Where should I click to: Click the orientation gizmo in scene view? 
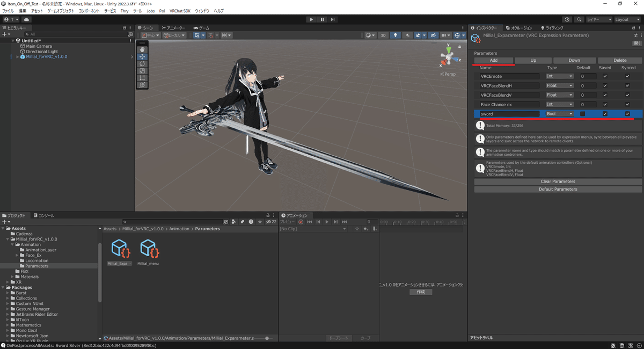tap(448, 57)
